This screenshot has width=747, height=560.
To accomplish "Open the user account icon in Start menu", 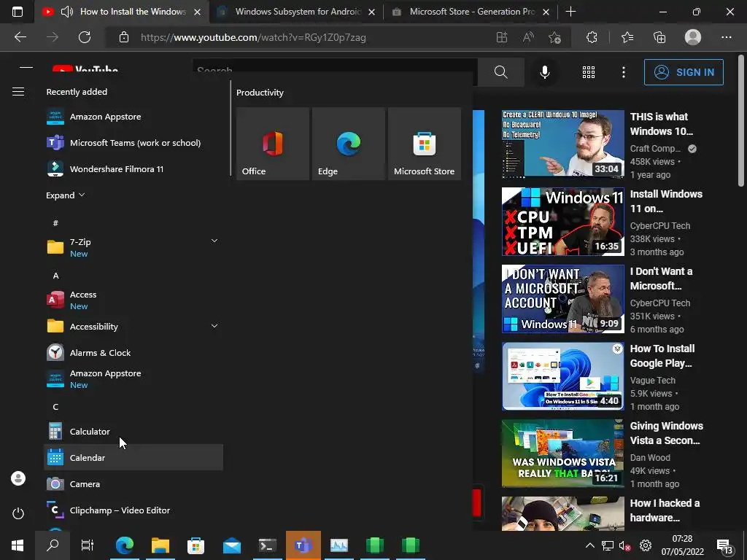I will 18,478.
